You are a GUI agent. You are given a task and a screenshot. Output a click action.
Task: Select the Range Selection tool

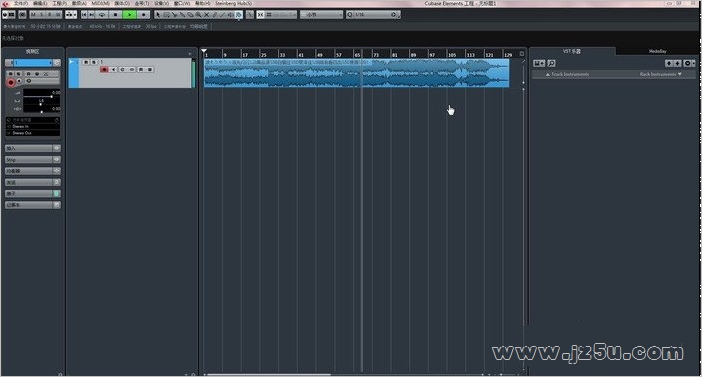coord(167,14)
